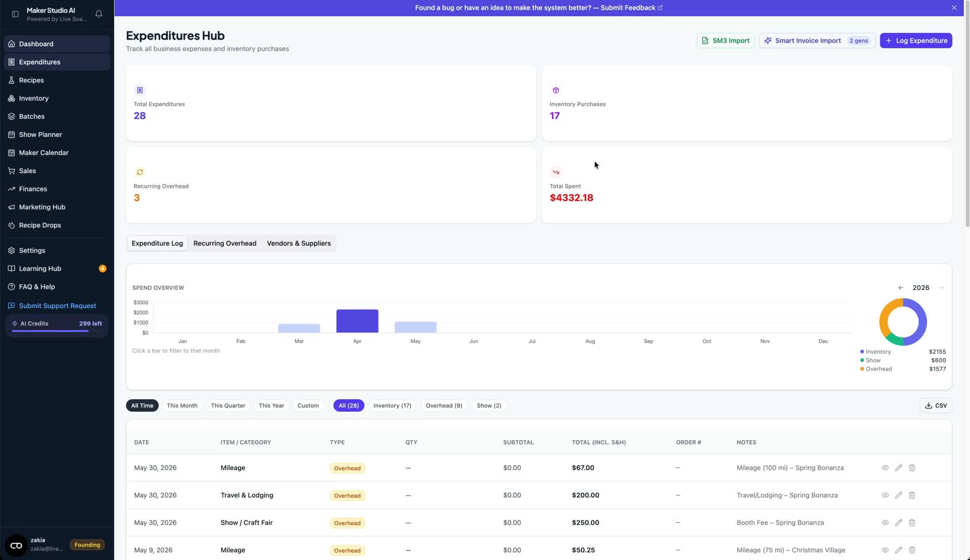This screenshot has width=970, height=560.
Task: Preview the Booth Fee expenditure row
Action: point(885,523)
